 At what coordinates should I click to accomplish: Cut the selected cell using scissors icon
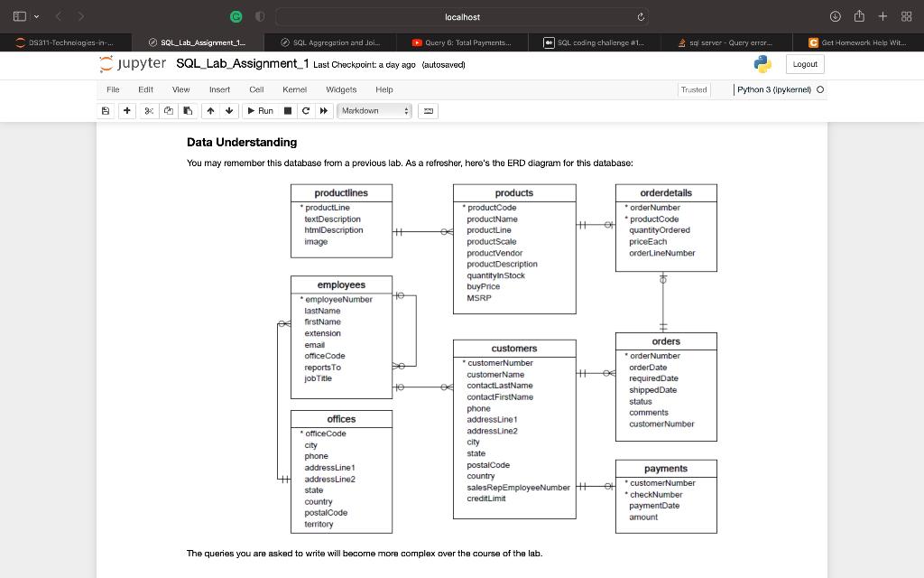click(x=146, y=110)
